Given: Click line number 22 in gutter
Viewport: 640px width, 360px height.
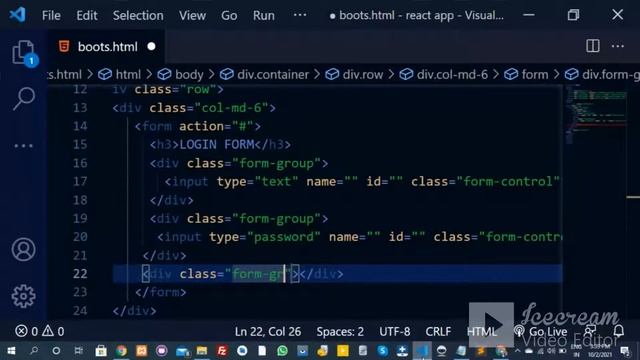Looking at the screenshot, I should (80, 273).
